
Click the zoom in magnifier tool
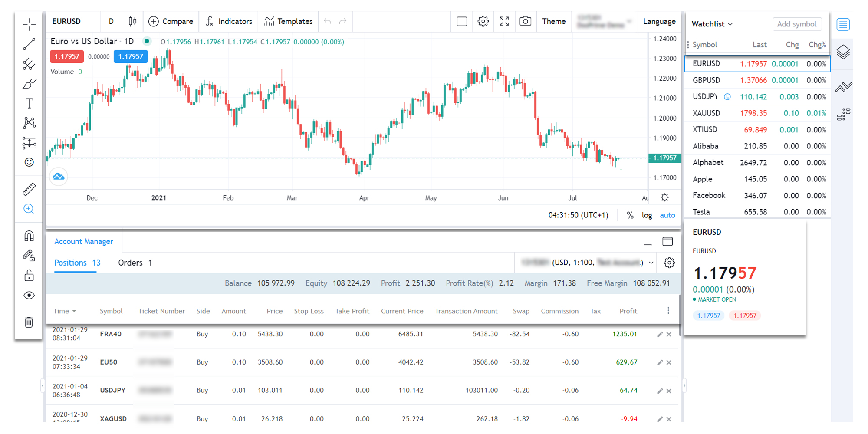pos(29,209)
